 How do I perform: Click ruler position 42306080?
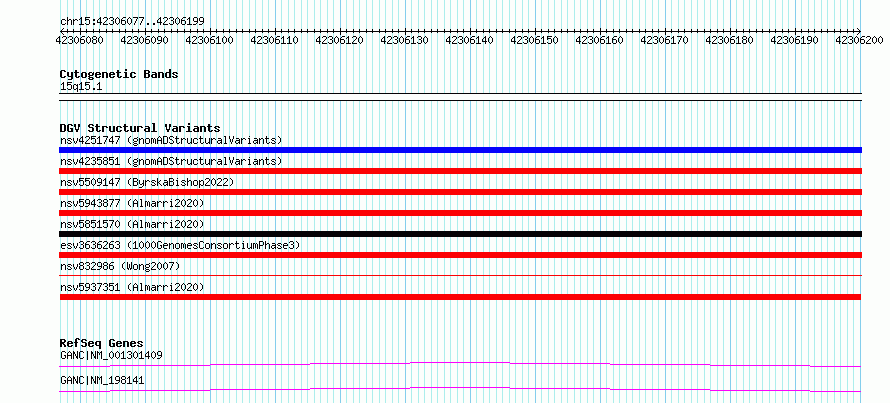80,40
